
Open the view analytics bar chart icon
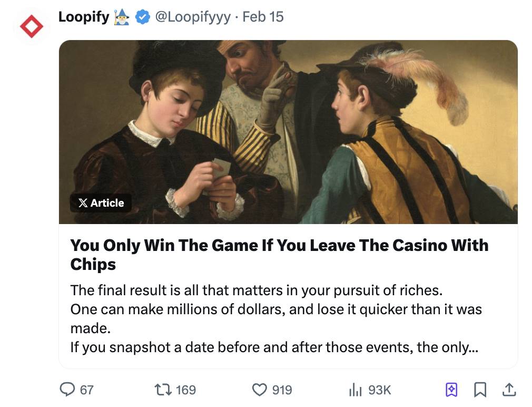click(355, 390)
